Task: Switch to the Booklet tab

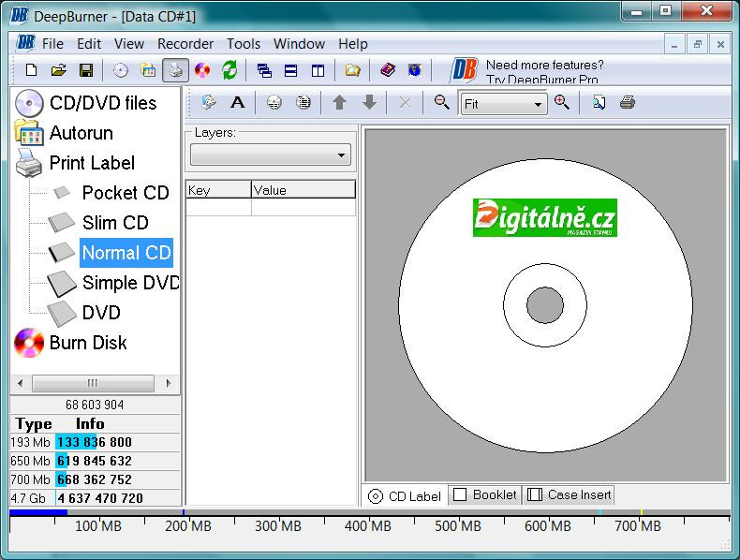Action: pos(485,494)
